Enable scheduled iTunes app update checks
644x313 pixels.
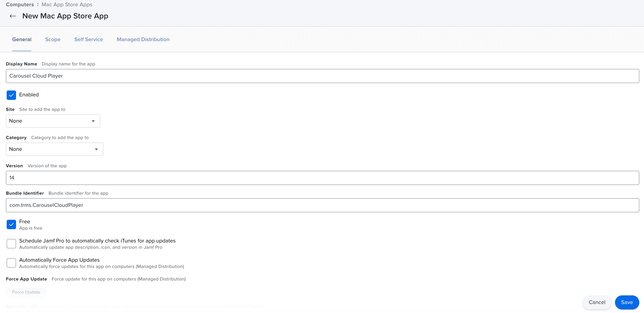click(x=11, y=243)
